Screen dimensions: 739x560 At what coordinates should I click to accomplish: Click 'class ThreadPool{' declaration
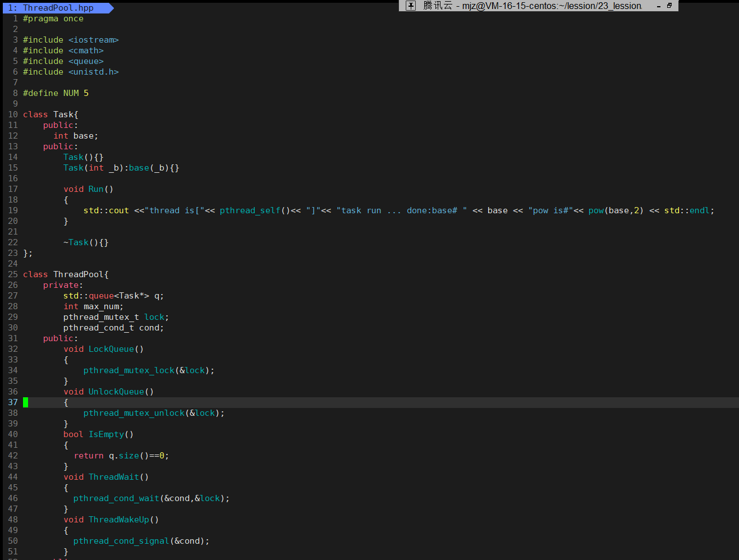[66, 274]
